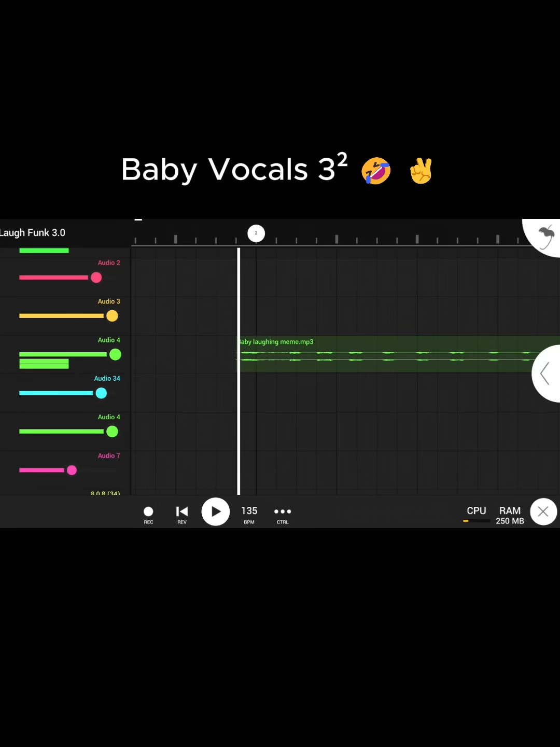The image size is (560, 747).
Task: Click the 135 BPM tempo display
Action: [x=249, y=515]
